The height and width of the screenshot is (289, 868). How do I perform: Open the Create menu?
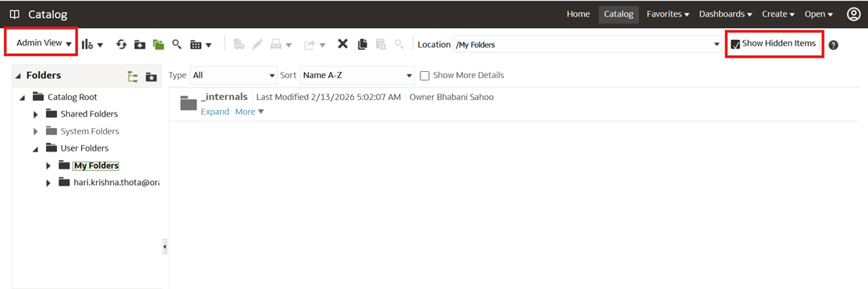coord(778,14)
